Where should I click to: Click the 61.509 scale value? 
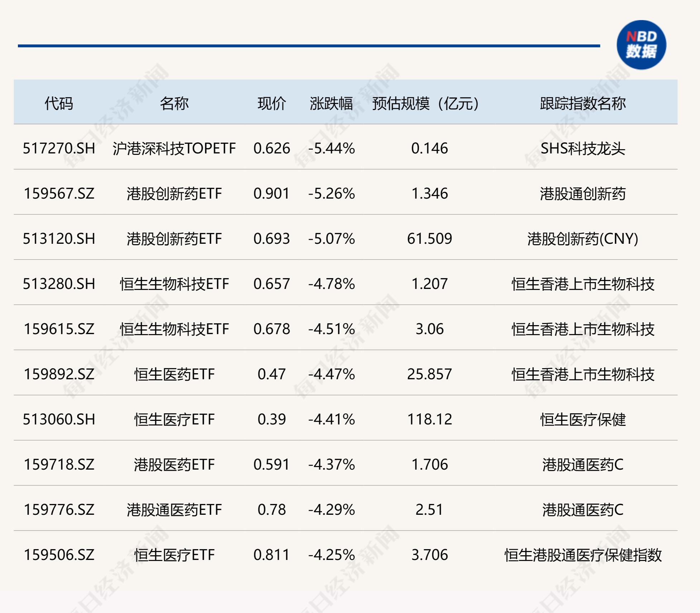pyautogui.click(x=430, y=239)
